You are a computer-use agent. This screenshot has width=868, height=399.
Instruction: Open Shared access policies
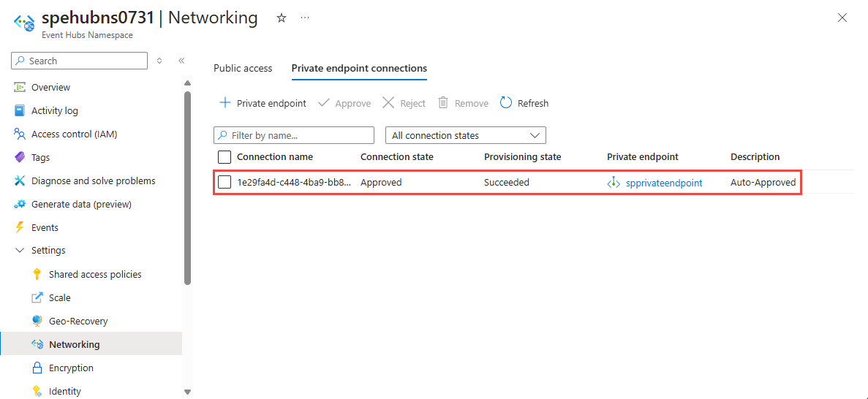[95, 275]
